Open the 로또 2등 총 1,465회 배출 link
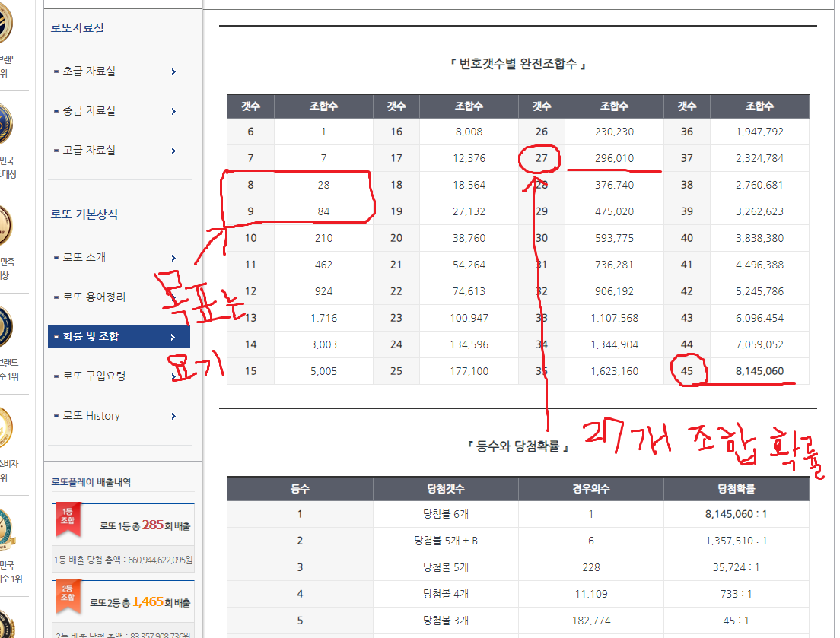 point(140,602)
